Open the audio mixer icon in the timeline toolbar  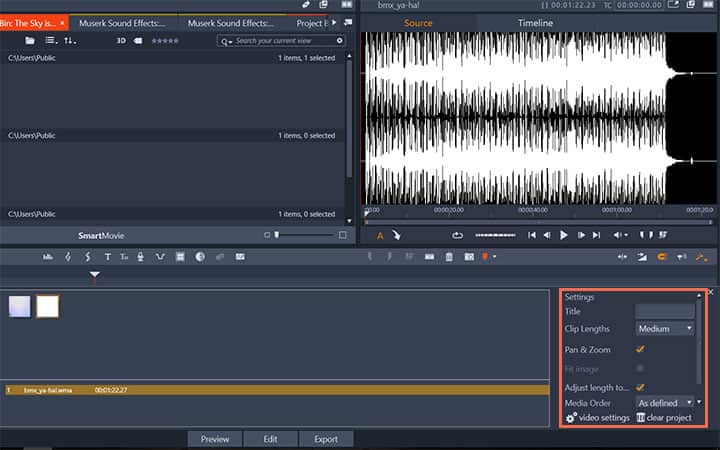48,257
